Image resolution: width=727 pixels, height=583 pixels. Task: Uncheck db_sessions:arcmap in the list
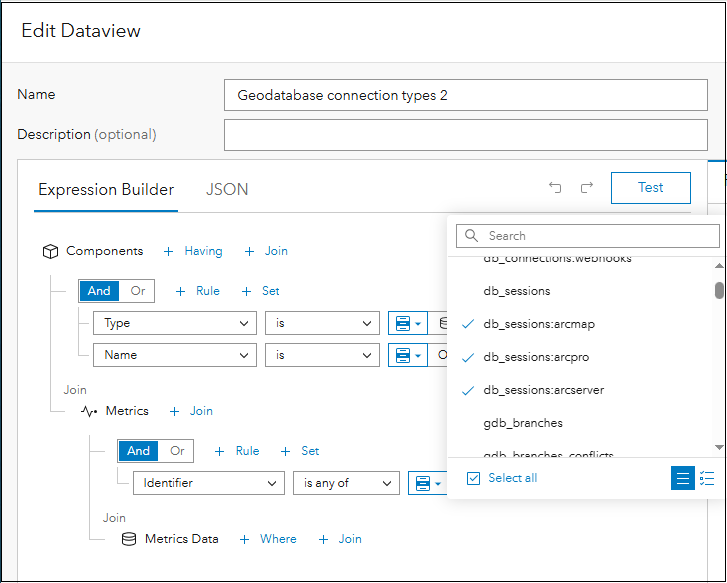(468, 325)
